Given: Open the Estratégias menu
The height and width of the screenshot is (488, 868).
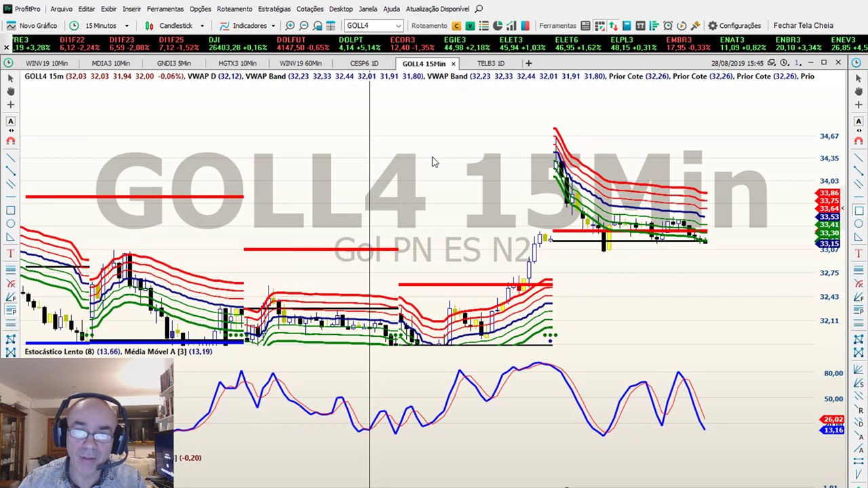Looking at the screenshot, I should [x=274, y=9].
